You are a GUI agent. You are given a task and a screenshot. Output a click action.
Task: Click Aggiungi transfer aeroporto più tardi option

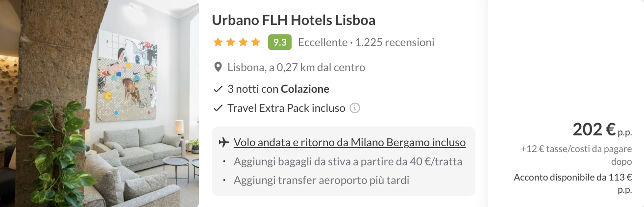[x=321, y=180]
